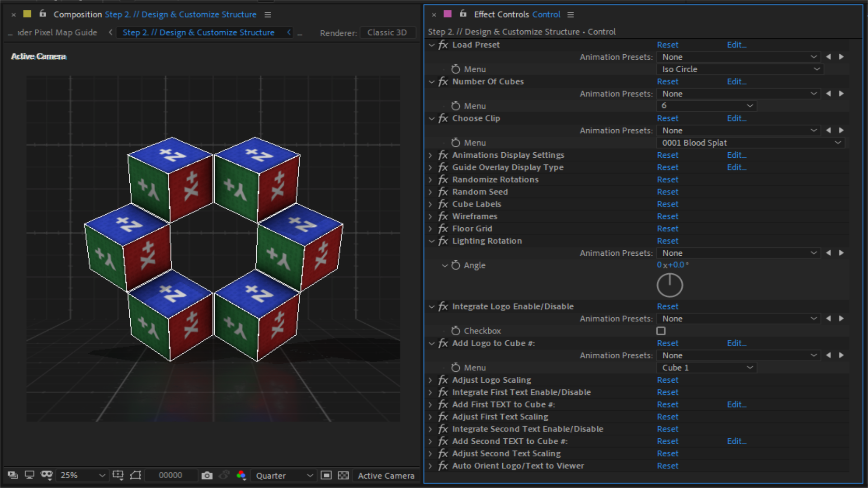Viewport: 868px width, 488px height.
Task: Open the Number Of Cubes menu showing 6
Action: [x=706, y=105]
